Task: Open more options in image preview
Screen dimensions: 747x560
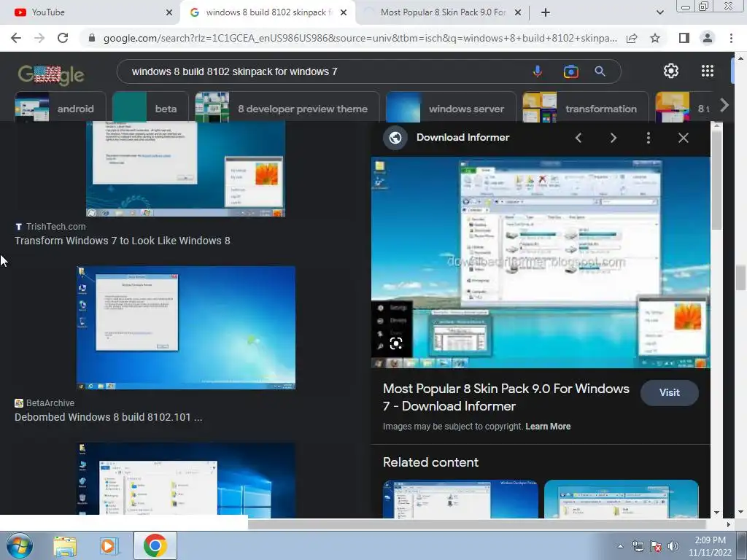Action: tap(648, 138)
